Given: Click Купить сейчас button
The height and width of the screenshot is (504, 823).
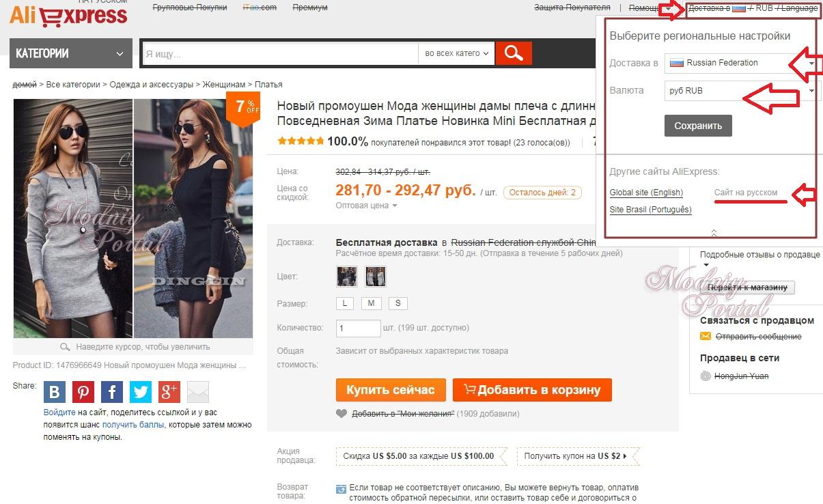Looking at the screenshot, I should [391, 390].
